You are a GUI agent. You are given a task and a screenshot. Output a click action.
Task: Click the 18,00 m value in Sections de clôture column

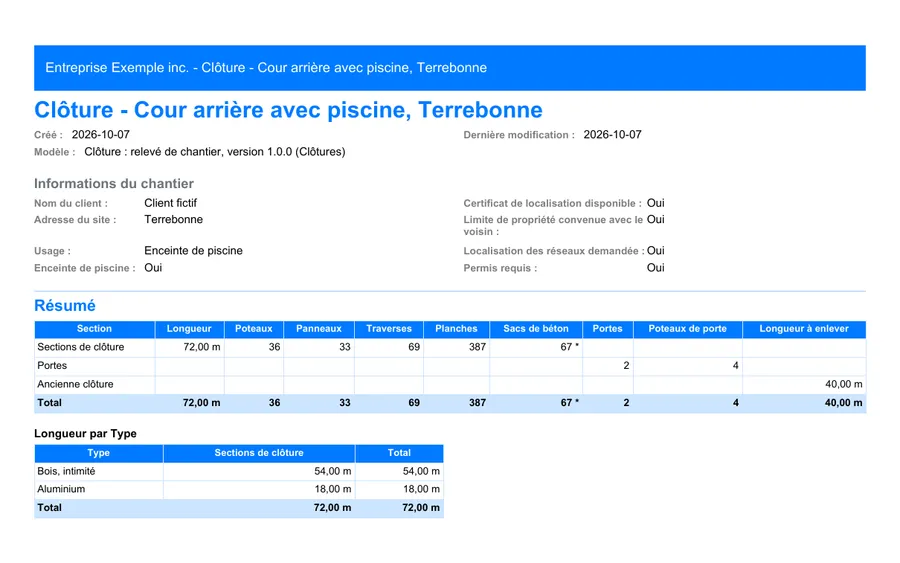pyautogui.click(x=333, y=489)
